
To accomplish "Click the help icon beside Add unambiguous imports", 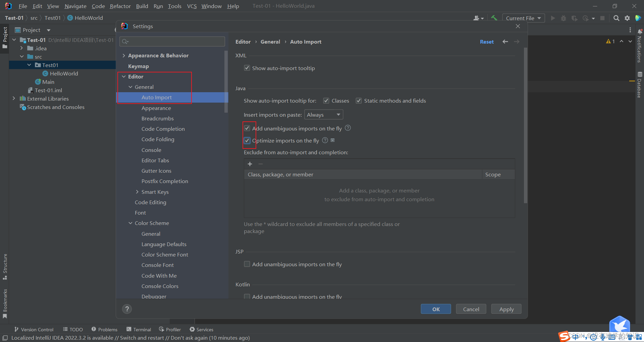I will click(x=348, y=128).
